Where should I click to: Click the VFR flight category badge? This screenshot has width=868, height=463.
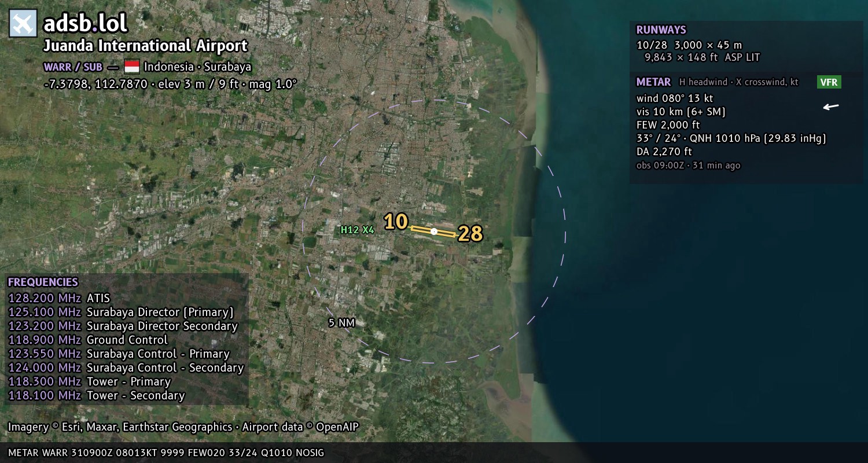pyautogui.click(x=829, y=82)
